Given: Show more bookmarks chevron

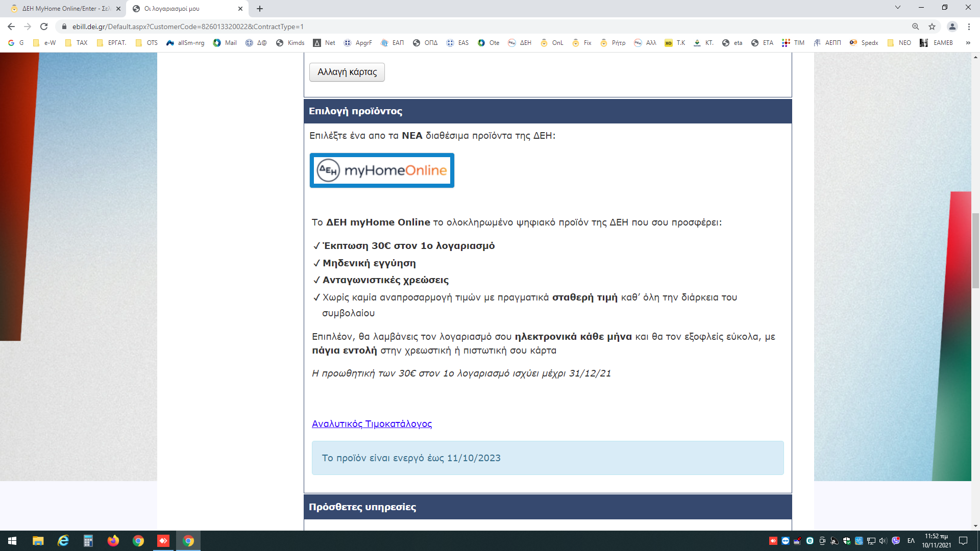Looking at the screenshot, I should coord(968,43).
